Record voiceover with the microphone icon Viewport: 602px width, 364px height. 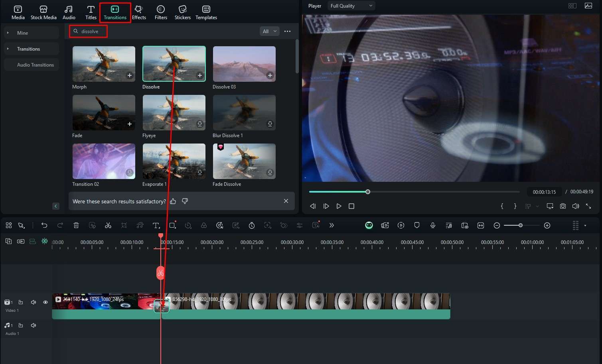[x=432, y=225]
